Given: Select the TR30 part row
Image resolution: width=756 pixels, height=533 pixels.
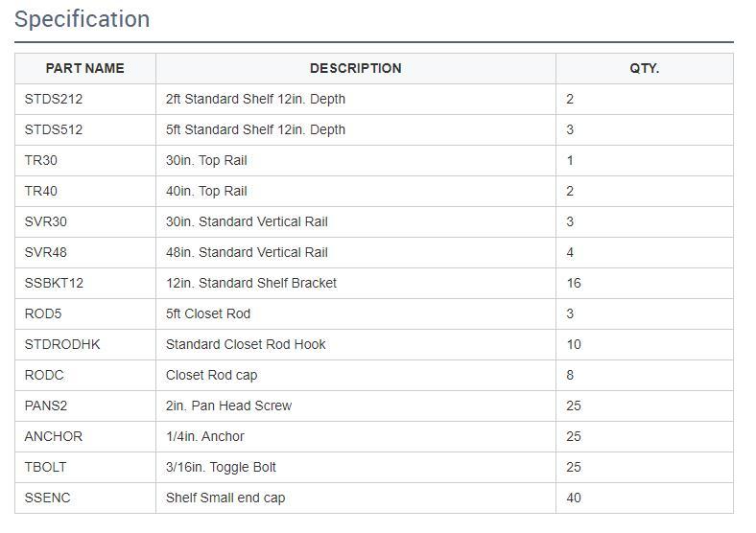Looking at the screenshot, I should 374,160.
